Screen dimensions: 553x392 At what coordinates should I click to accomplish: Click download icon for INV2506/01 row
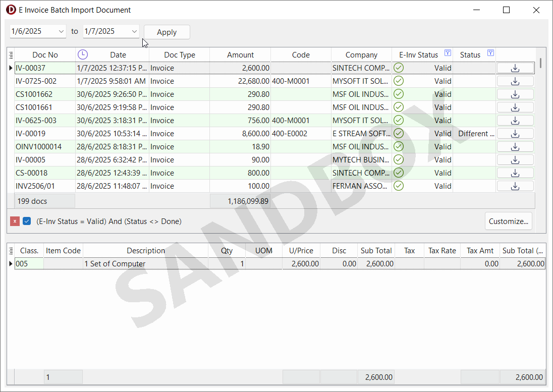click(x=515, y=186)
